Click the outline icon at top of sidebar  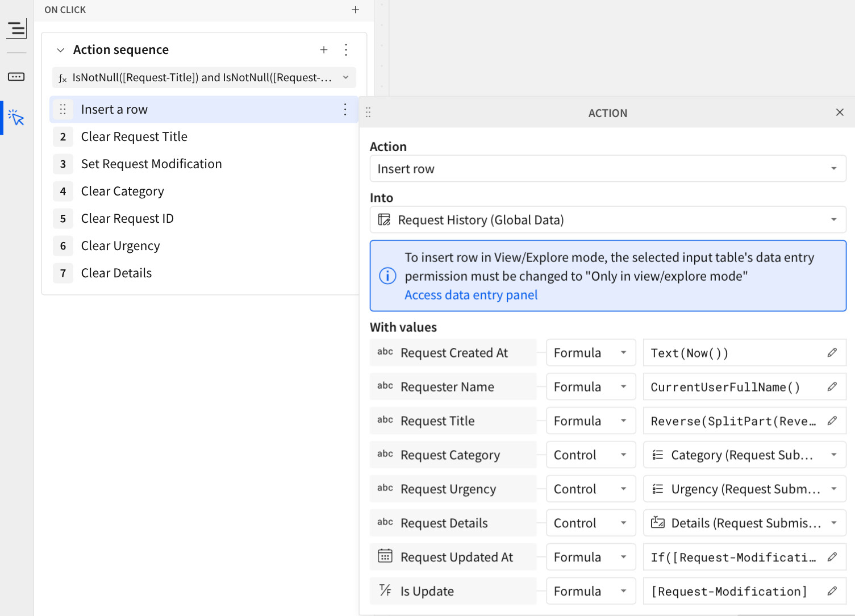(x=16, y=27)
